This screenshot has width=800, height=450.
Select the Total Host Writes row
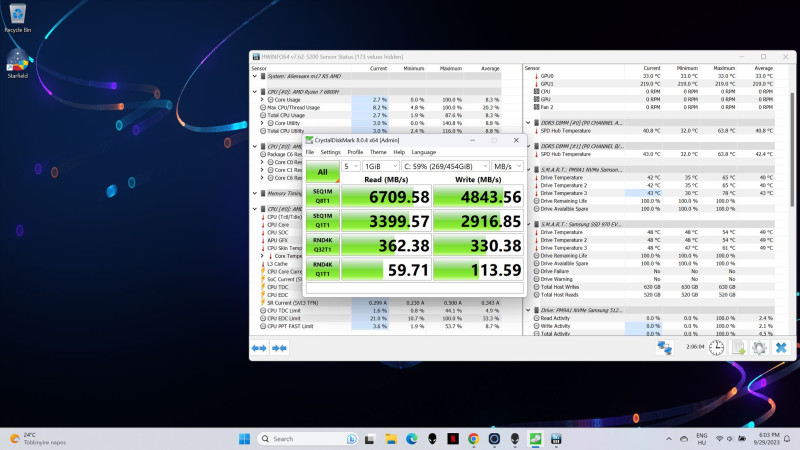654,287
